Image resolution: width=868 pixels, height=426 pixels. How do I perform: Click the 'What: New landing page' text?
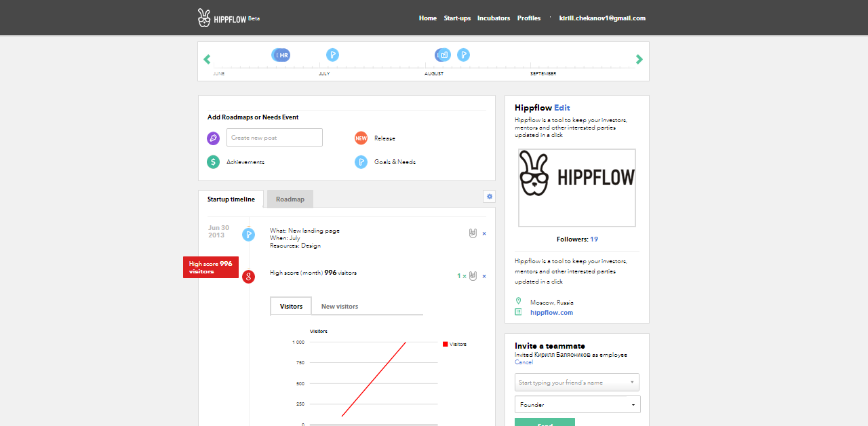(x=304, y=231)
